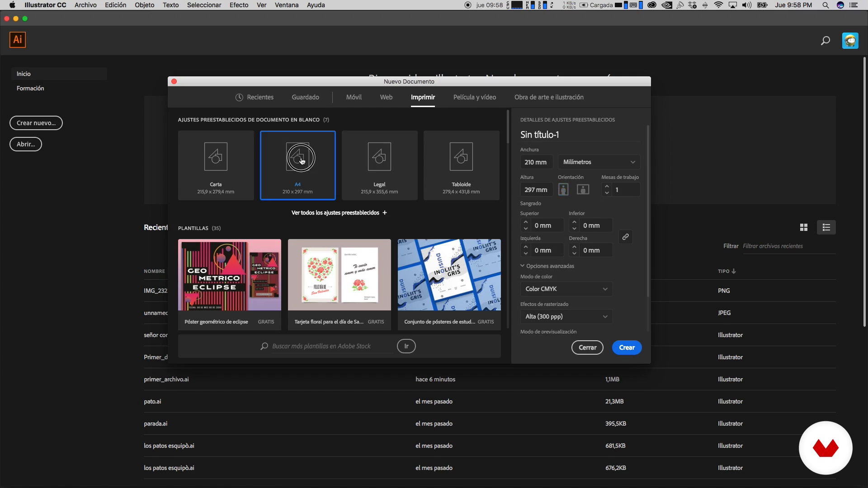Click the Altura 297 mm field
The width and height of the screenshot is (868, 488).
point(536,190)
